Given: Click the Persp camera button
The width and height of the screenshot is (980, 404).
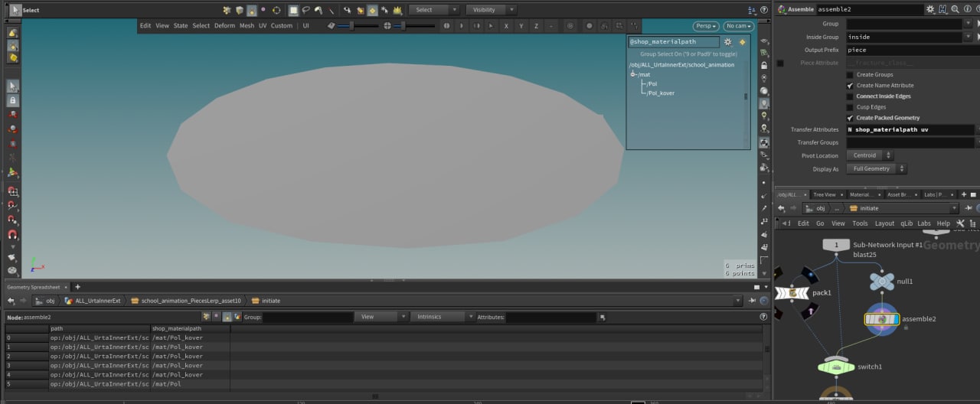Looking at the screenshot, I should 706,26.
